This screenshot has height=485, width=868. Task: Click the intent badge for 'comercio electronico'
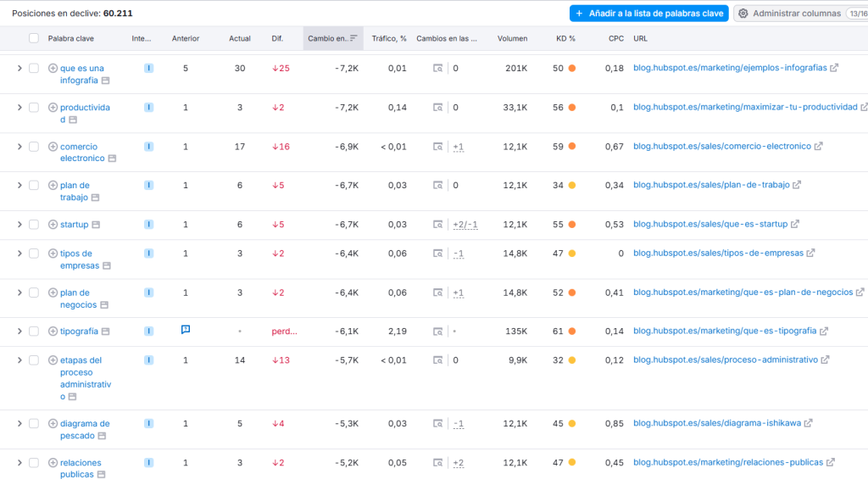[x=149, y=147]
